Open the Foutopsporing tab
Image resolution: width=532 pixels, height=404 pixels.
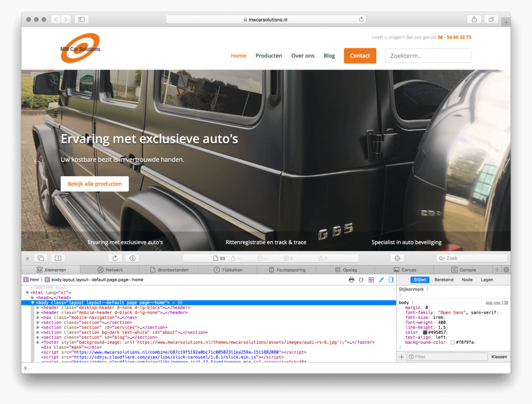tap(286, 270)
